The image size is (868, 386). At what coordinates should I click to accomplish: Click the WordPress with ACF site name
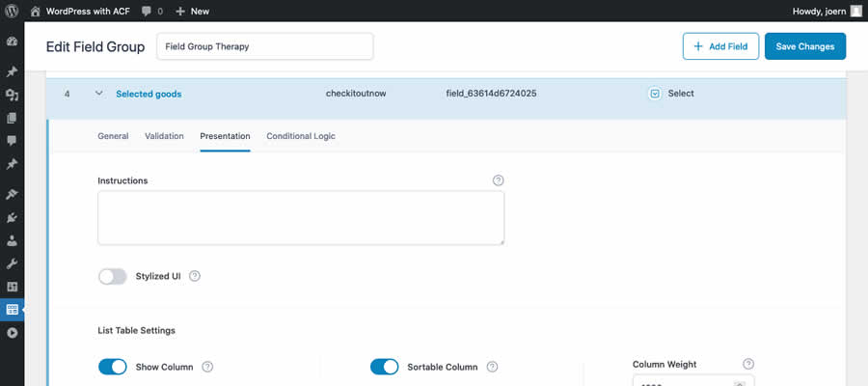click(x=88, y=11)
